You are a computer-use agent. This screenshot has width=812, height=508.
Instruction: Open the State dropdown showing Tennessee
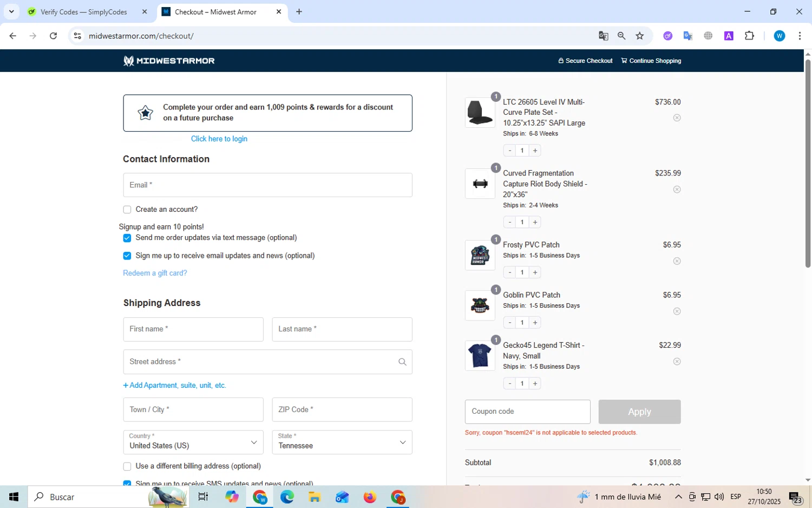pyautogui.click(x=342, y=442)
